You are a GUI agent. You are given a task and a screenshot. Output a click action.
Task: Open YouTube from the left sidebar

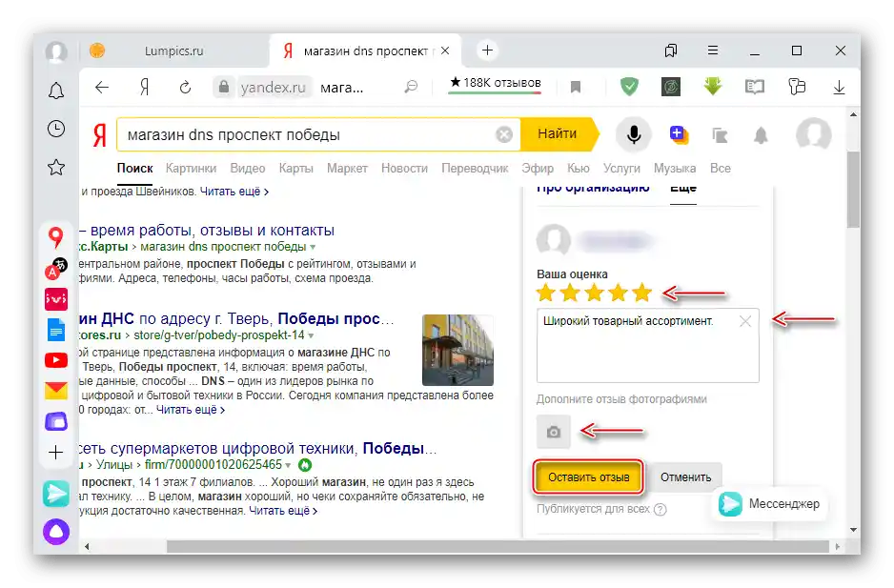tap(55, 361)
